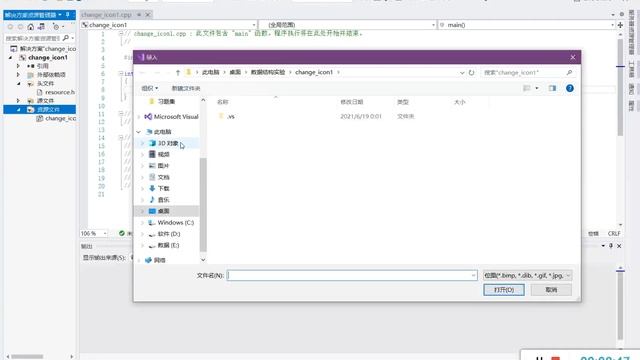This screenshot has width=640, height=360.
Task: Click the dialog sidebar vertical scrollbar
Action: [x=203, y=204]
